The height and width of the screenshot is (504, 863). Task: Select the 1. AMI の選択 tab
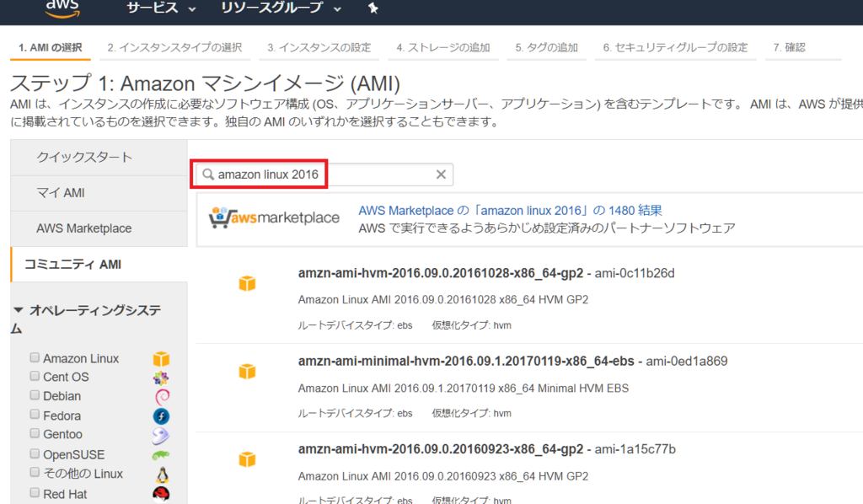coord(50,48)
